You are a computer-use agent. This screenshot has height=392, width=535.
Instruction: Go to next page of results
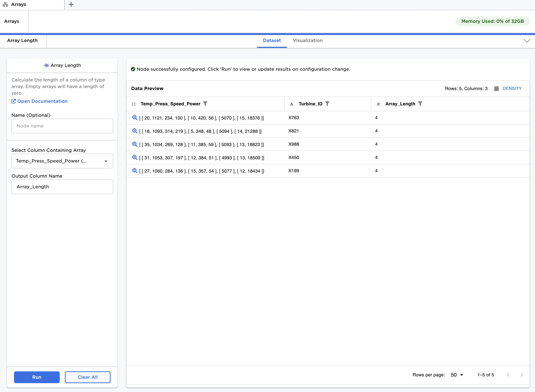(522, 375)
